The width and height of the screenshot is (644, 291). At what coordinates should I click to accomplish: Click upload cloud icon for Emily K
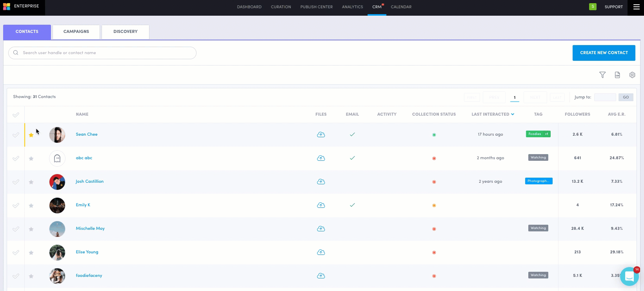point(321,205)
